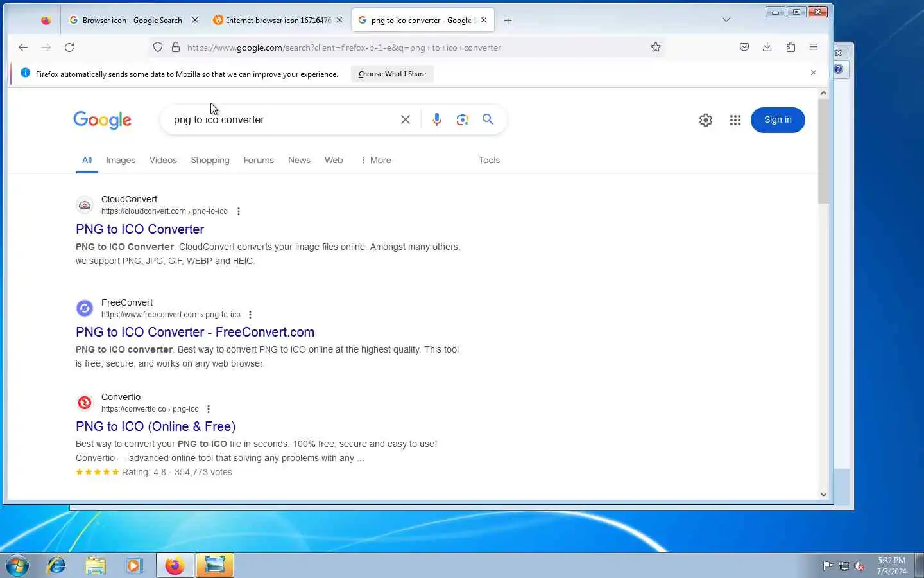This screenshot has width=924, height=578.
Task: Open the Windows Start menu
Action: (x=17, y=565)
